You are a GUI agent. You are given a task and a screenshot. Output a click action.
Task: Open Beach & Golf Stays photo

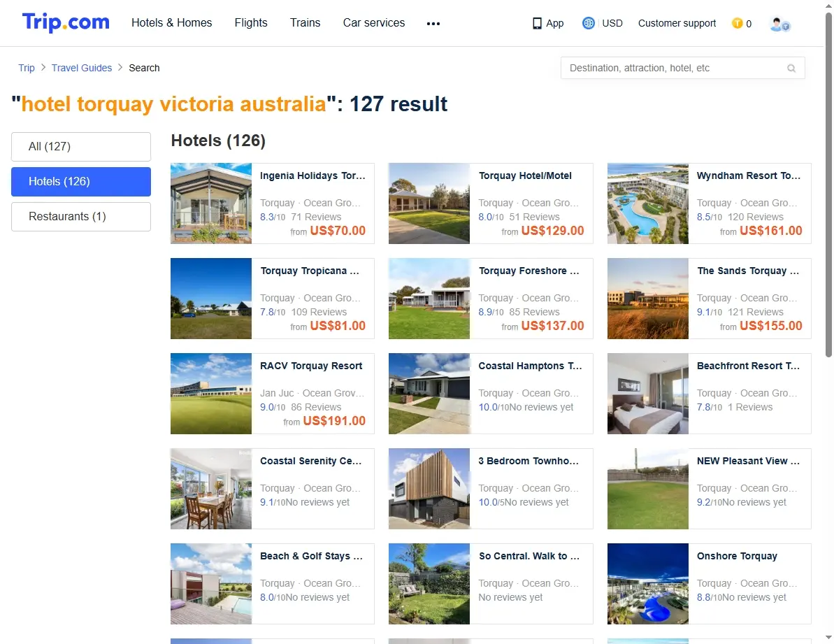coord(211,584)
